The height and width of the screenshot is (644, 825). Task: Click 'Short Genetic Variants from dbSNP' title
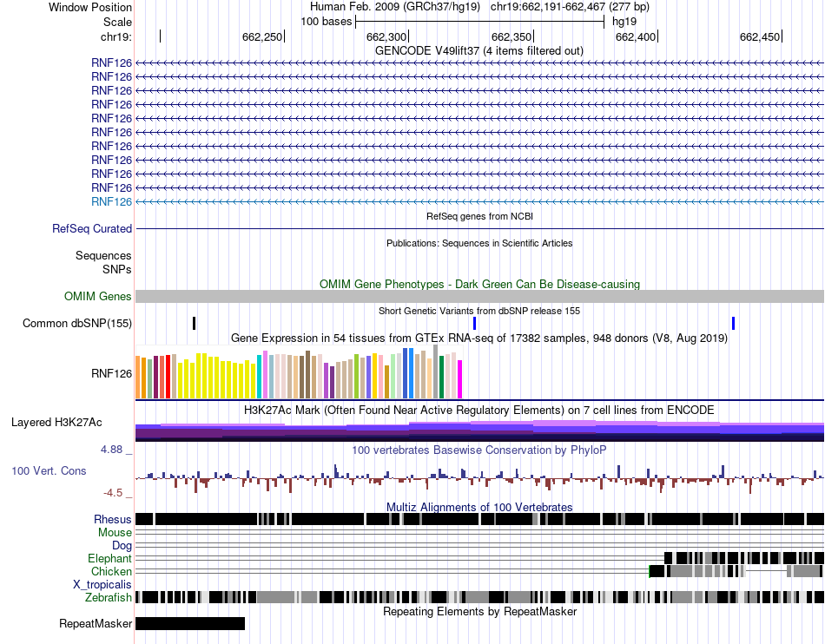tap(479, 312)
